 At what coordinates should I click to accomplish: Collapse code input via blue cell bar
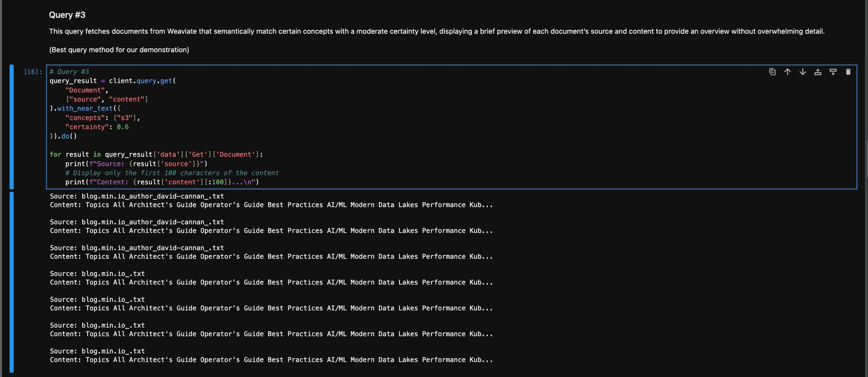point(12,126)
